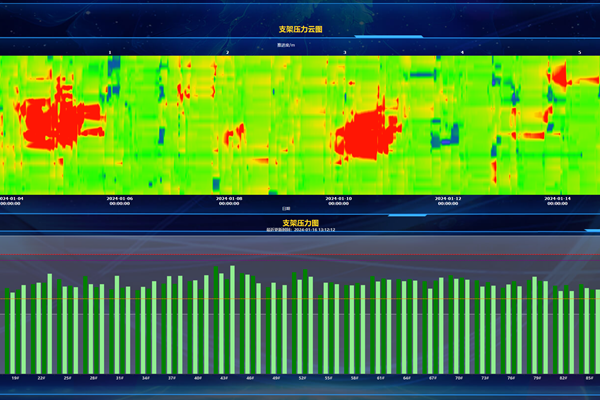Click the bar above the 52# label
This screenshot has width=600, height=400.
299,325
